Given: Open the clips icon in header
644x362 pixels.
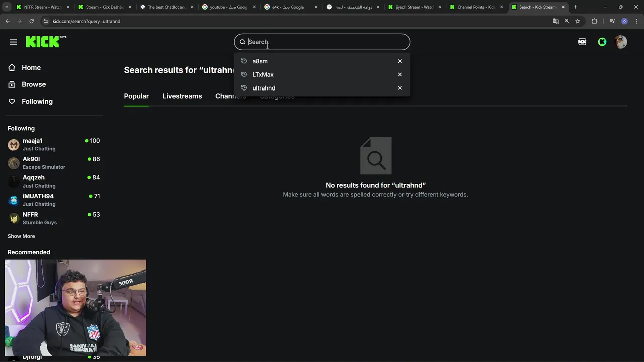Looking at the screenshot, I should pos(582,42).
